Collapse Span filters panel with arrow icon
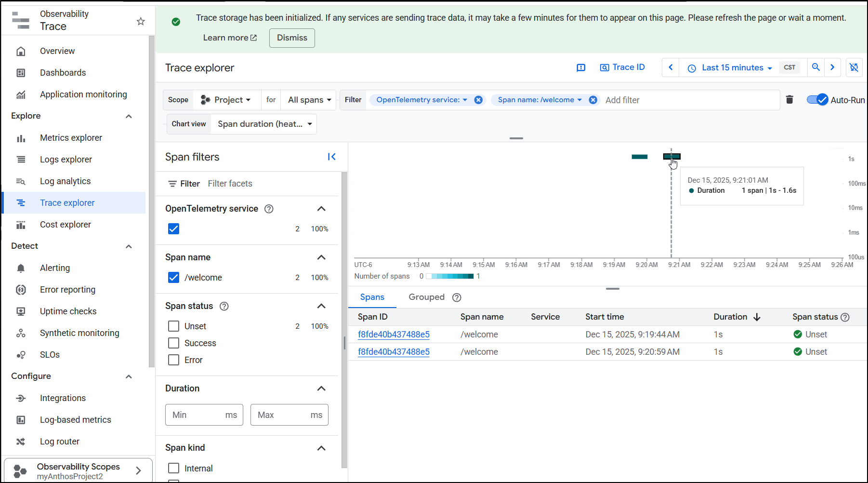 (331, 157)
